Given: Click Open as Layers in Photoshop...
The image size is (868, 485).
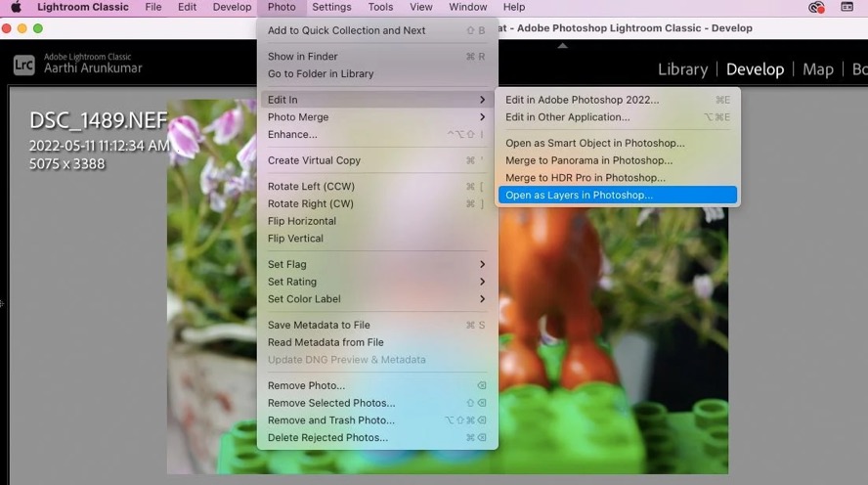Looking at the screenshot, I should (x=617, y=195).
